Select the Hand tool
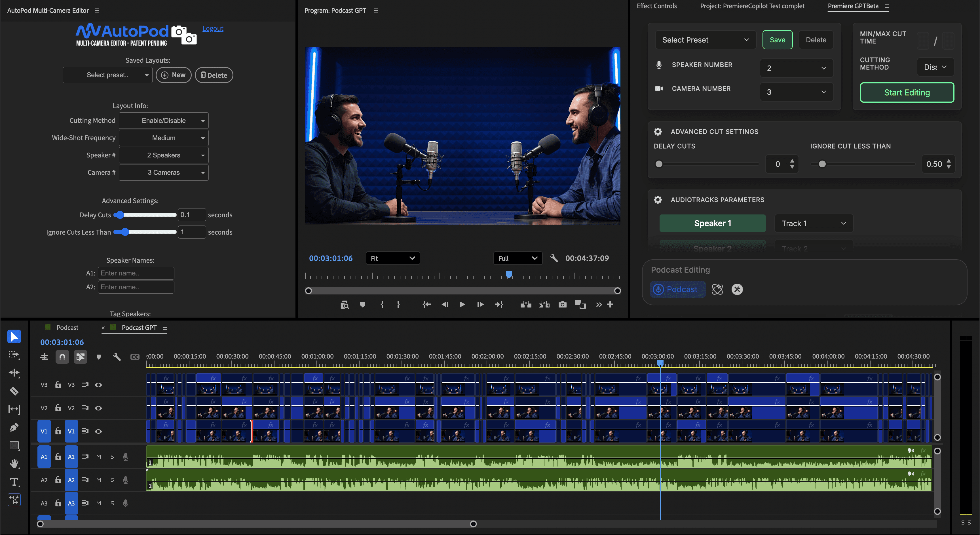 [x=14, y=464]
